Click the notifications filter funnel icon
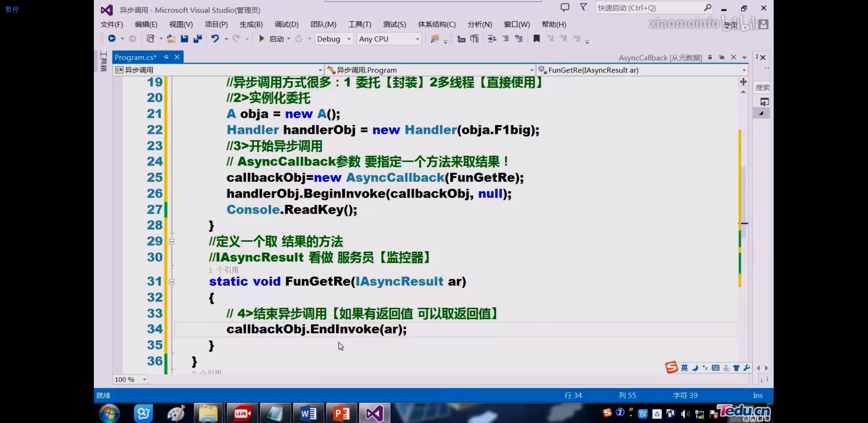Screen dimensions: 868x423 584,7
